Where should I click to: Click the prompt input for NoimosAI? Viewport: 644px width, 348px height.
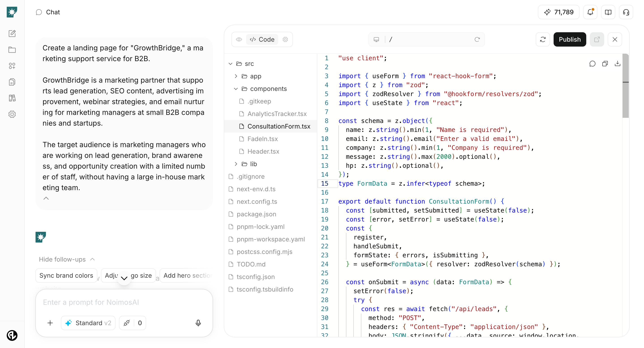pos(124,302)
